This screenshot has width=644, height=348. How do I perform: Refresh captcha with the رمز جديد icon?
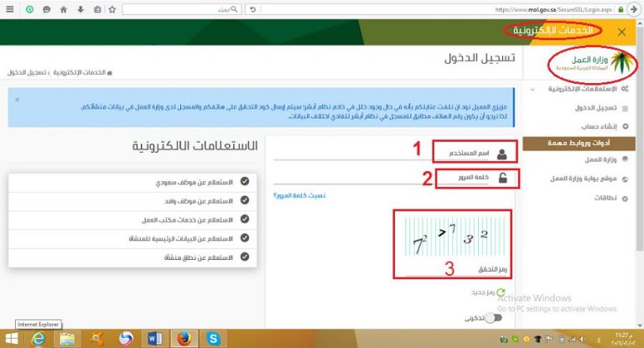click(x=501, y=293)
